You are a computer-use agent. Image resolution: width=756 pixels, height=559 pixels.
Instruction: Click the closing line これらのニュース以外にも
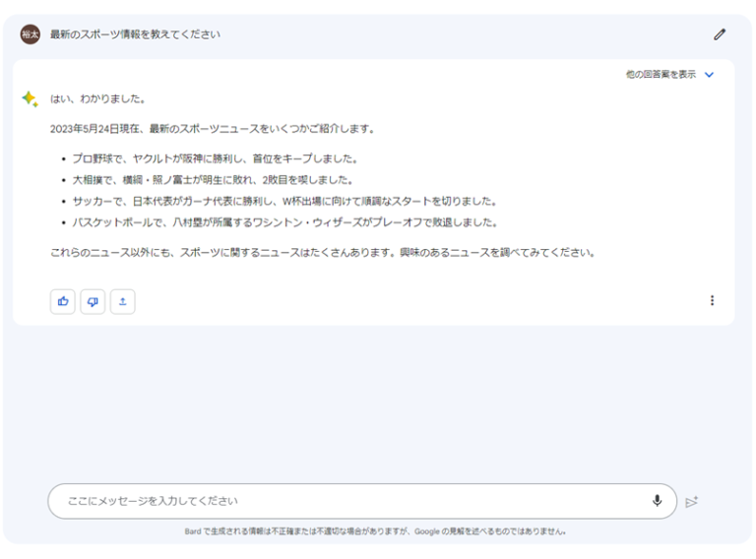(323, 253)
